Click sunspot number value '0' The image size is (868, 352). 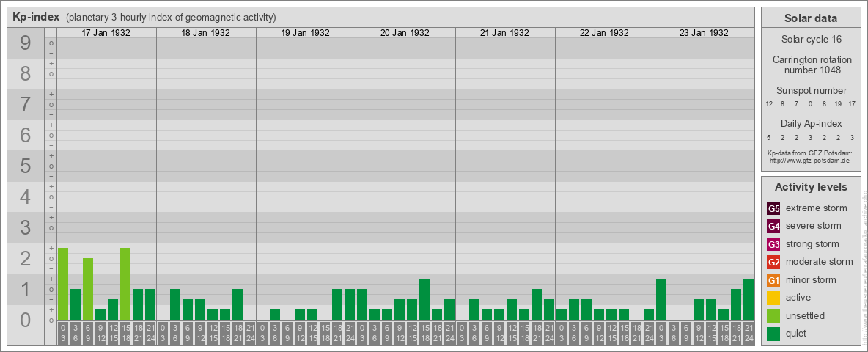(810, 104)
